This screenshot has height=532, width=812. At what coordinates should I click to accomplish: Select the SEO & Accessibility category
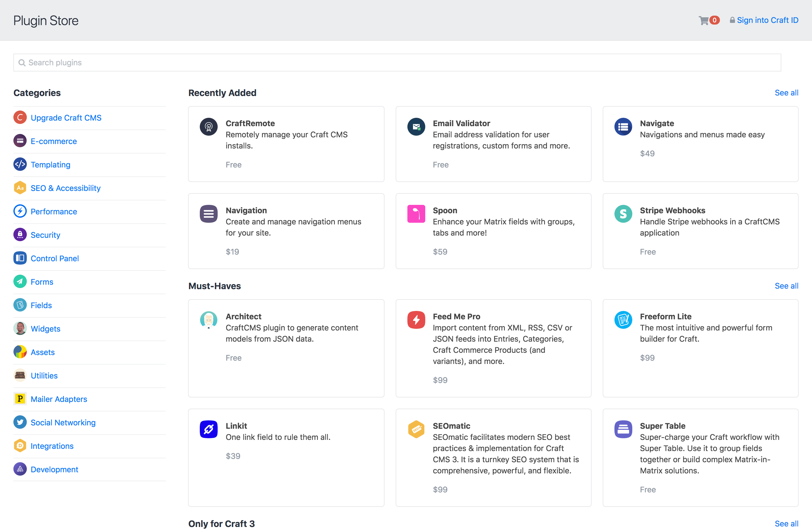pyautogui.click(x=66, y=188)
